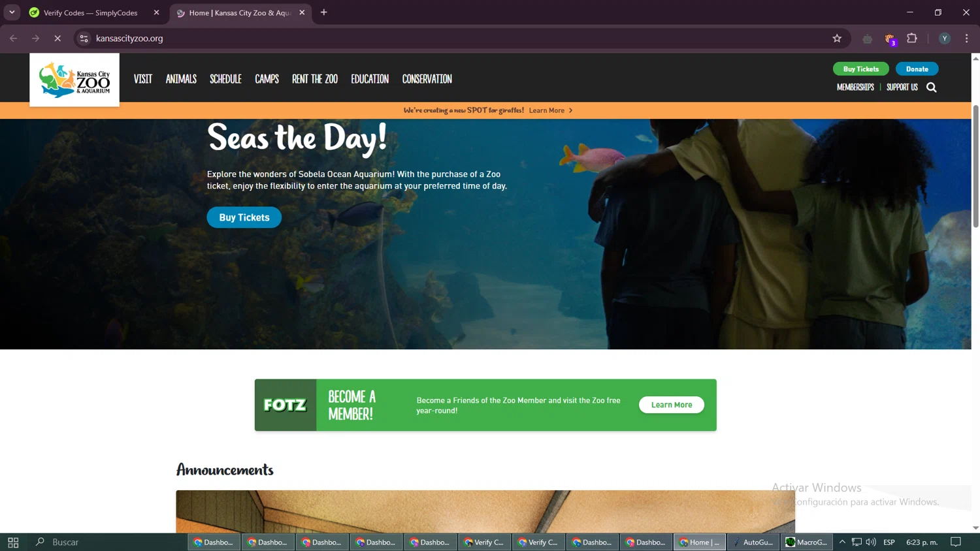Close the Verify Codes SimplyCodes tab

click(x=156, y=12)
